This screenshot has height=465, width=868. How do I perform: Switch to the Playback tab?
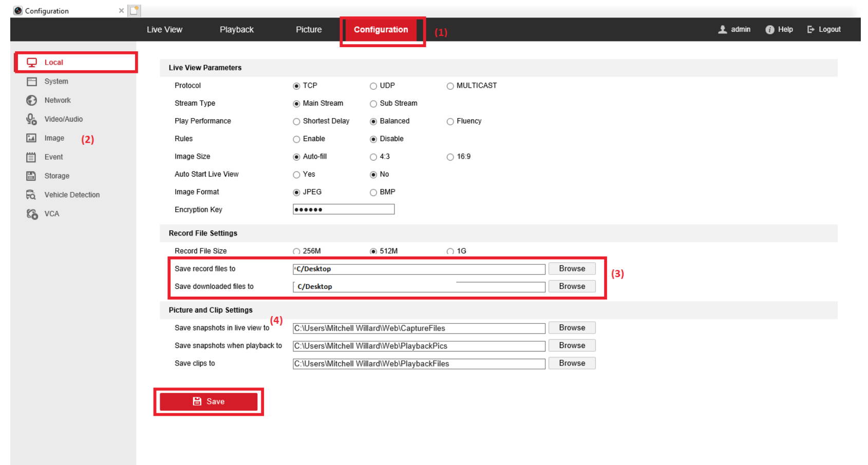(236, 29)
